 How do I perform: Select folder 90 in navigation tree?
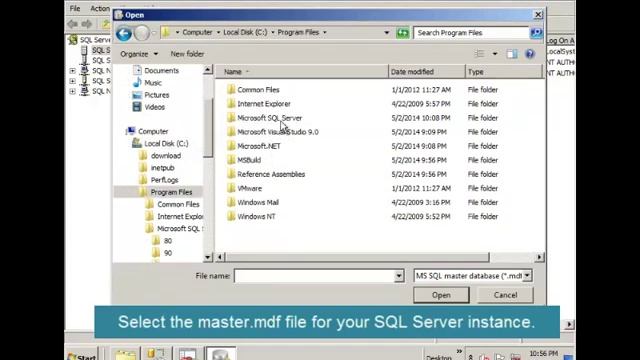(167, 253)
